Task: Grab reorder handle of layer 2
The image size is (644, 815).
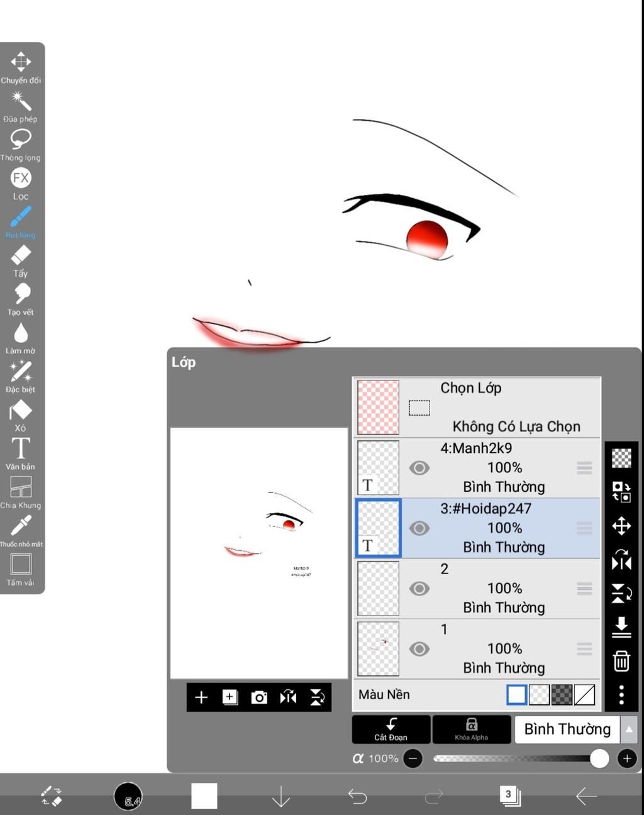Action: 584,589
